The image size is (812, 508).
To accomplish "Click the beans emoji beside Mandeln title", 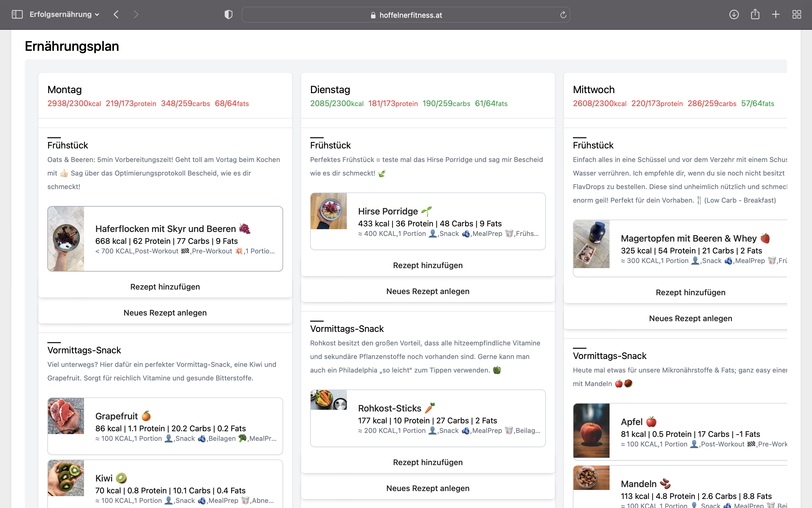I will [665, 484].
